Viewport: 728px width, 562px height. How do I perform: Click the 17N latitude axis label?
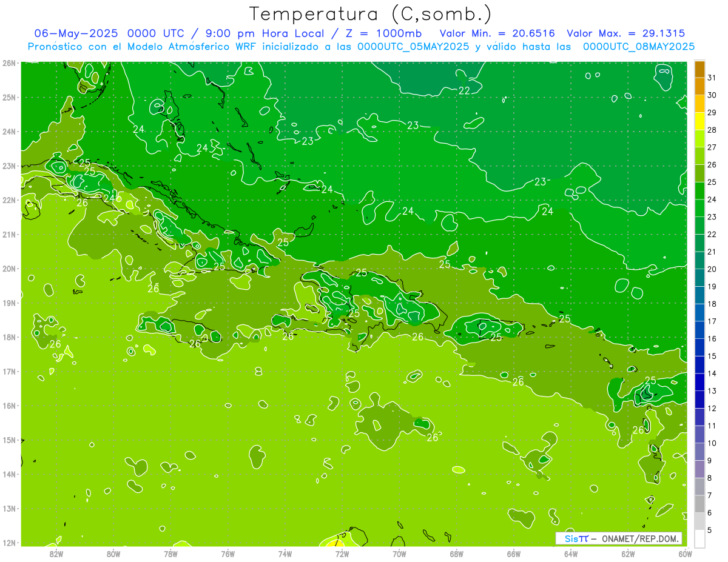(8, 371)
